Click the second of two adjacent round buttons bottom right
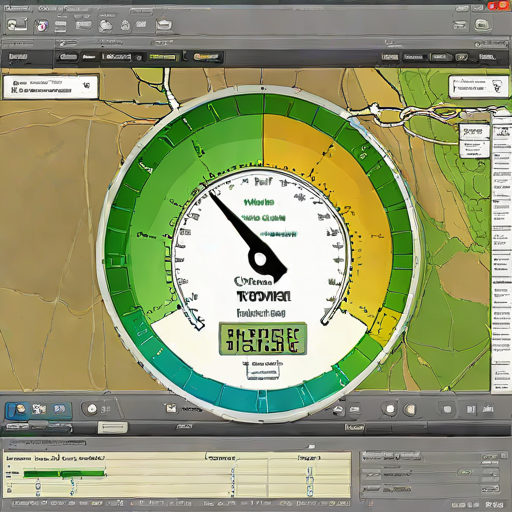Viewport: 512px width, 512px height. (x=410, y=409)
